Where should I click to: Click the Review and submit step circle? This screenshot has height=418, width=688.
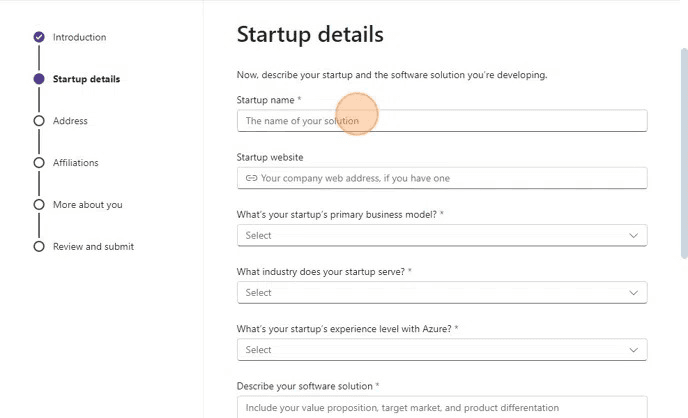[39, 246]
